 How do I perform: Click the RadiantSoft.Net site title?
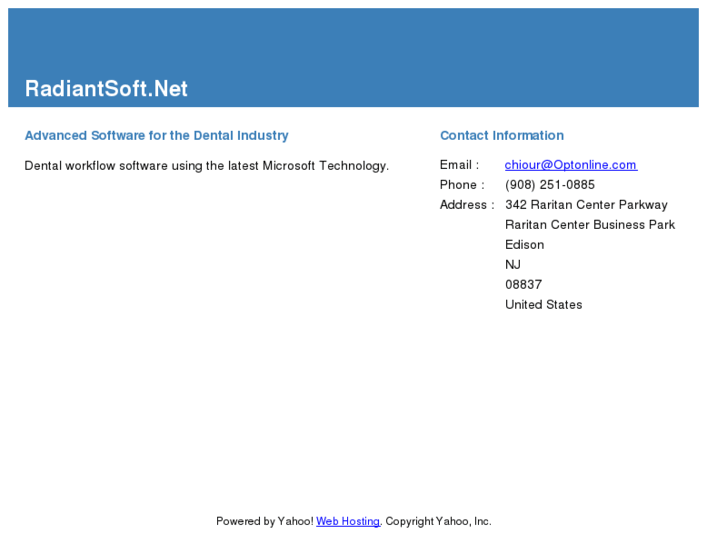click(106, 89)
